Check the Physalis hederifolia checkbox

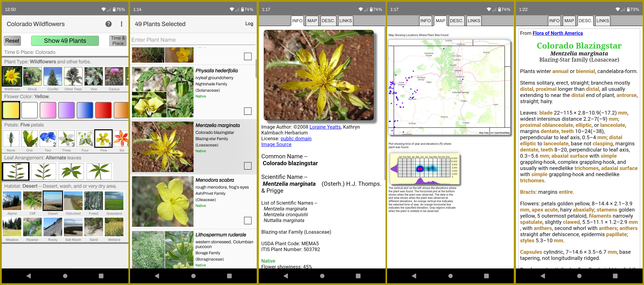pyautogui.click(x=248, y=111)
